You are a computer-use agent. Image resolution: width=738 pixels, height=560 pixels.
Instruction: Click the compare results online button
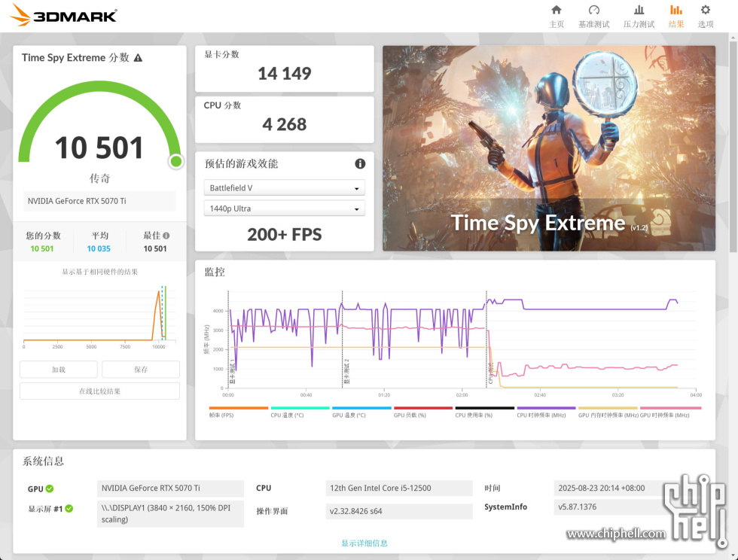coord(99,391)
